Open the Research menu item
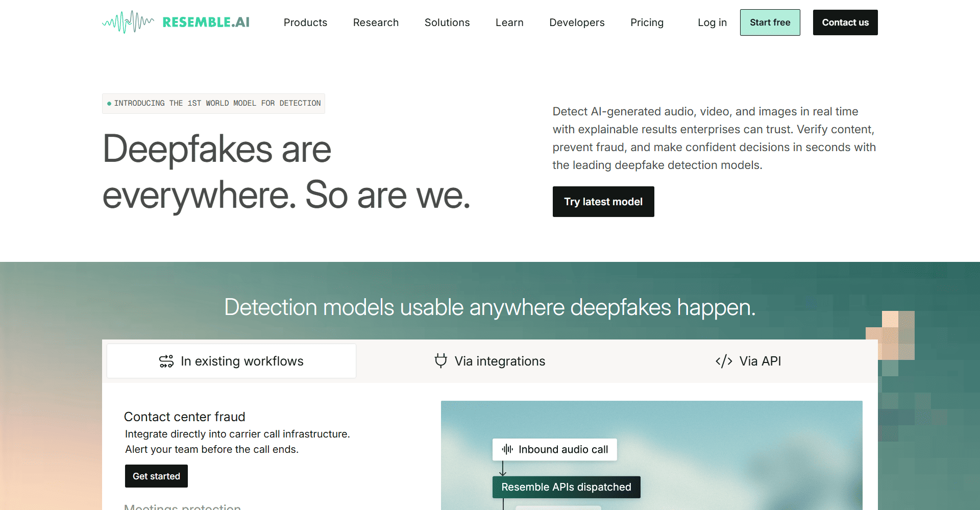This screenshot has height=510, width=980. pos(376,22)
